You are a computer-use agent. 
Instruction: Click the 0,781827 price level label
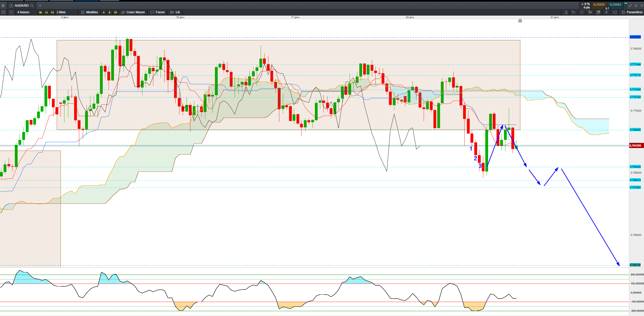pyautogui.click(x=635, y=37)
